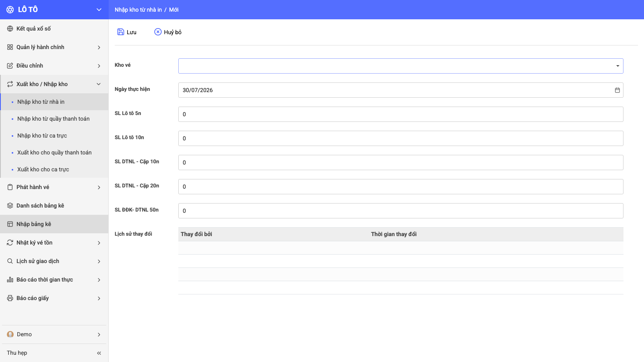This screenshot has width=644, height=362.
Task: Click the Ngày thực hiện date field
Action: pos(400,90)
